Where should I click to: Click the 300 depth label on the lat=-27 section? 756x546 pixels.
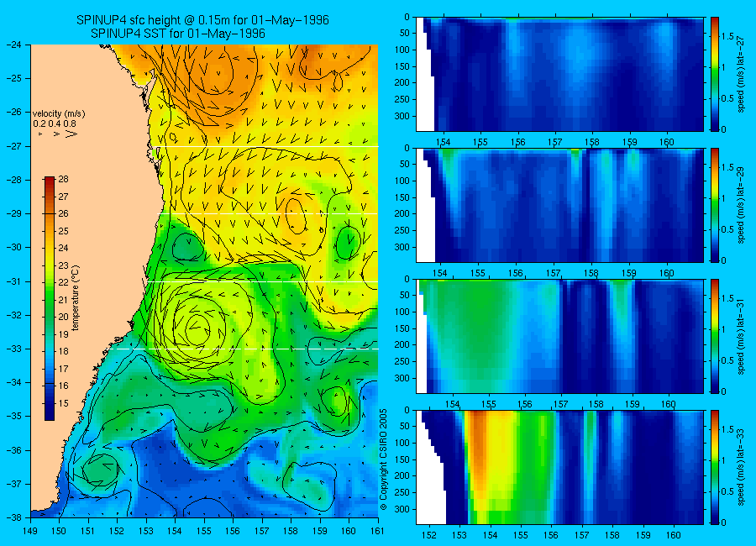coord(402,116)
